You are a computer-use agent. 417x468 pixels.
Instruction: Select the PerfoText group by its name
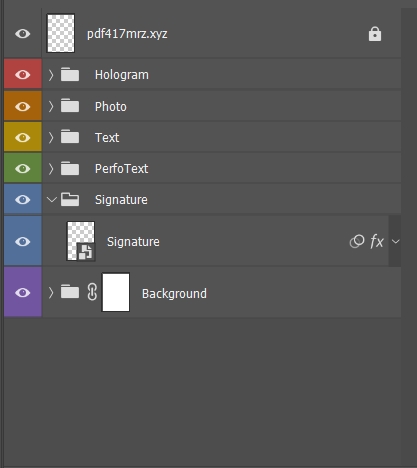[121, 168]
